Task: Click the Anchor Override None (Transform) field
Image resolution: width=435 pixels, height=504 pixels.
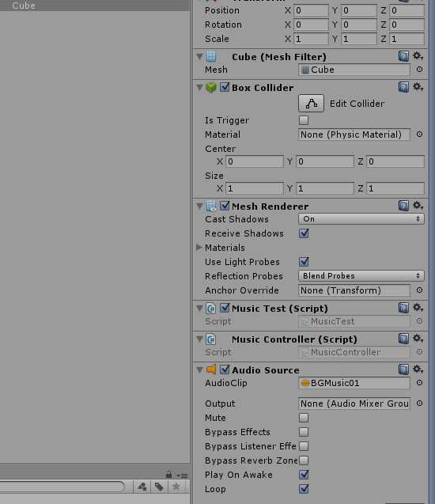Action: tap(354, 290)
